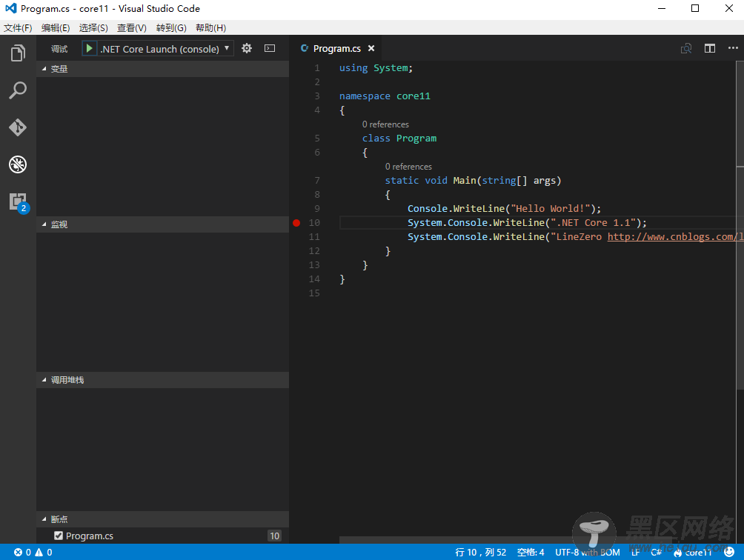Minimize the Visual Studio Code window
The image size is (744, 560).
(x=662, y=9)
